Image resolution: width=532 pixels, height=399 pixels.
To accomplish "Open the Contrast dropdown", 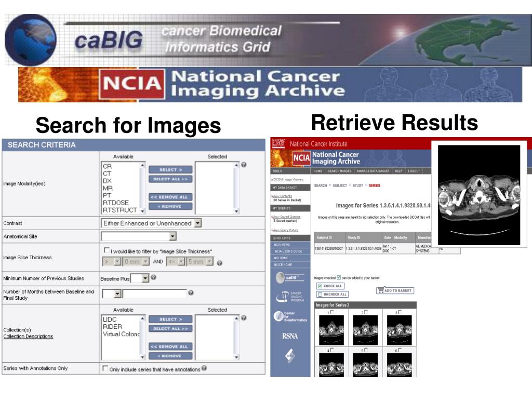I will pos(151,223).
